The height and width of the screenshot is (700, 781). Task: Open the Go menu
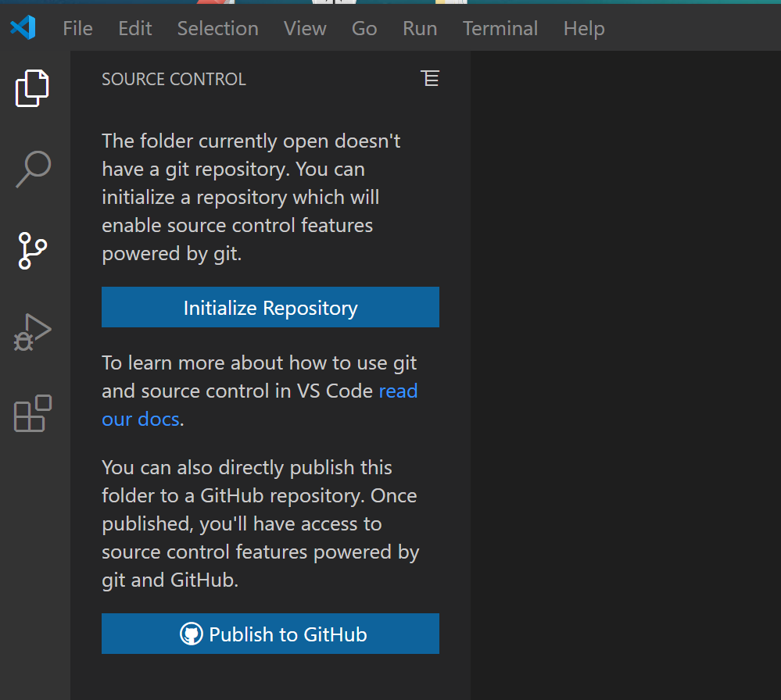364,28
